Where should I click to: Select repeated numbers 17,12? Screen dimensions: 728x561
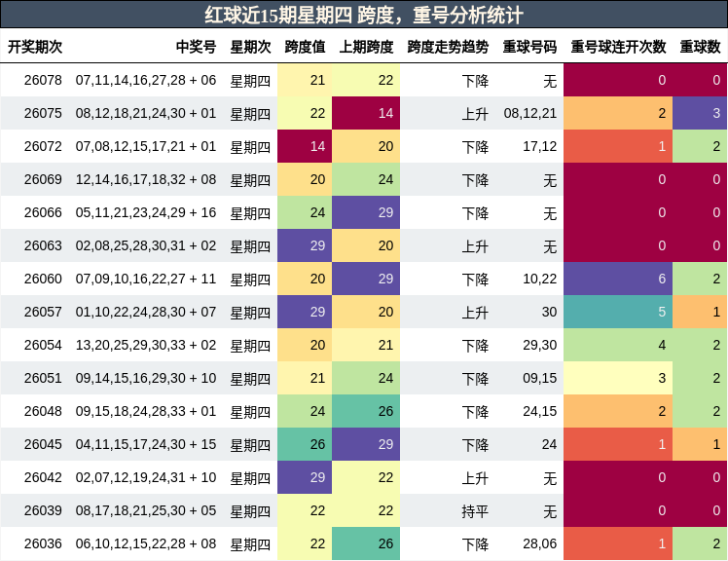[x=540, y=146]
